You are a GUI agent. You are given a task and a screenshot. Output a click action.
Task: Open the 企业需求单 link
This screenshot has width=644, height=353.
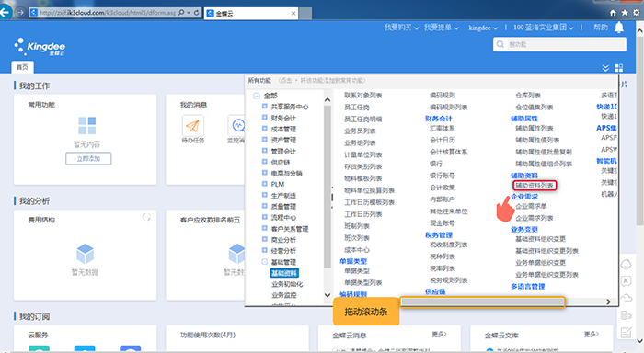[x=531, y=206]
